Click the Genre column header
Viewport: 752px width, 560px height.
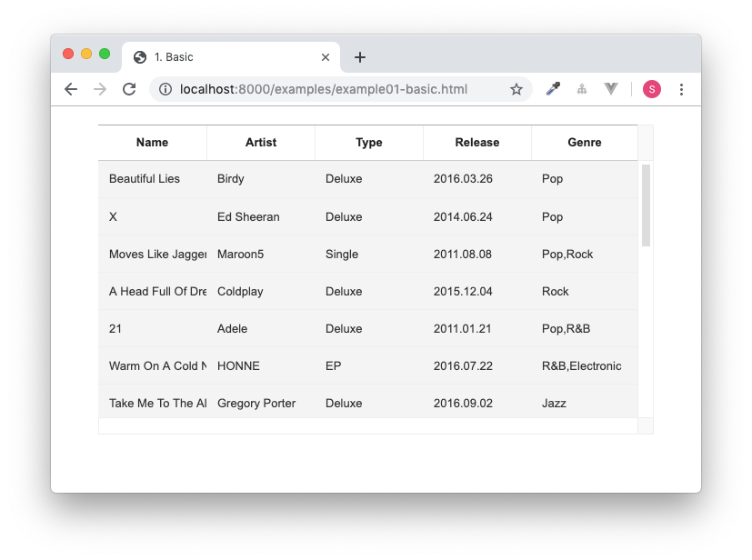tap(584, 143)
